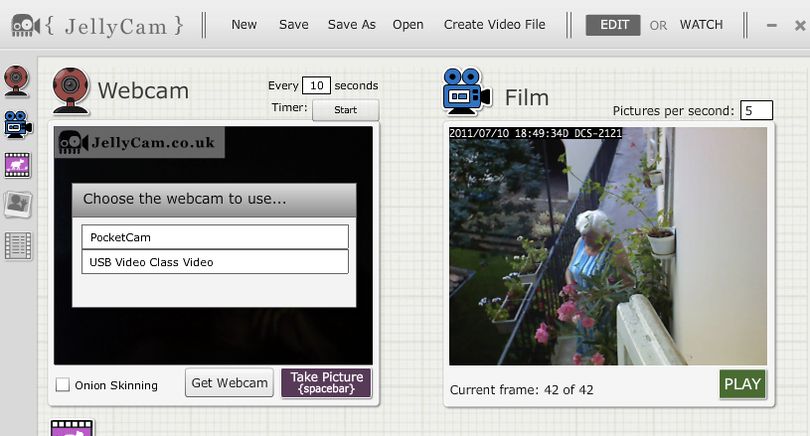
Task: Open the webcam section from the sidebar
Action: (17, 81)
